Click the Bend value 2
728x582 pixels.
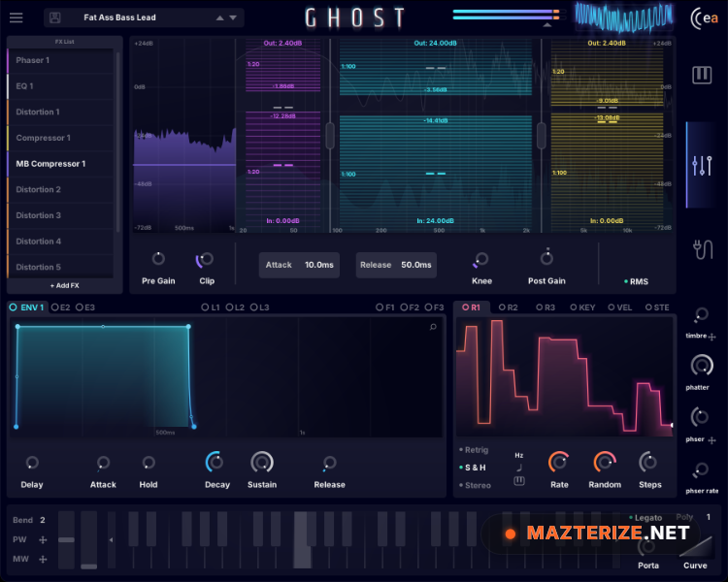coord(43,520)
